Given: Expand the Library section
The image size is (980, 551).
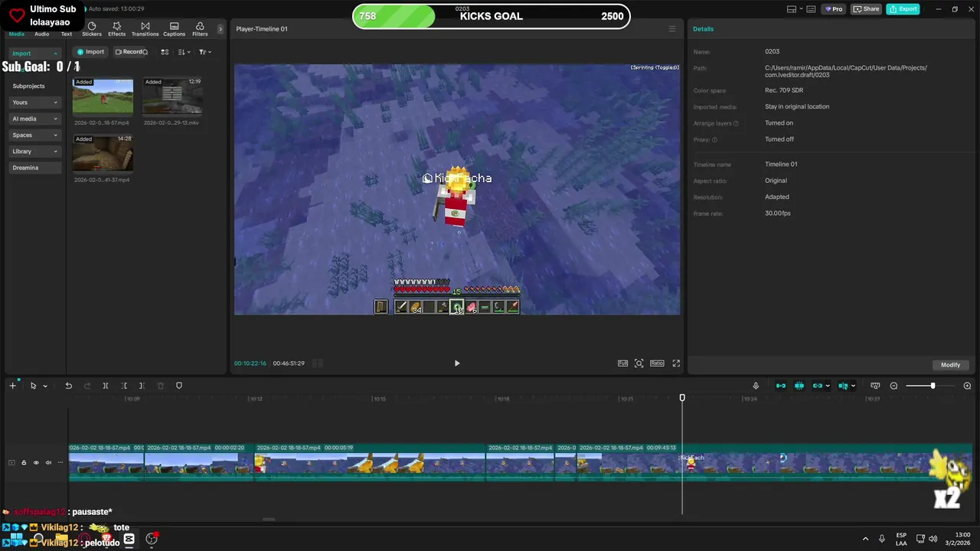Looking at the screenshot, I should tap(35, 152).
